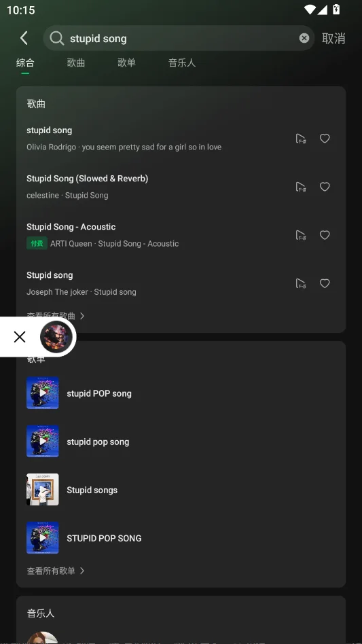The width and height of the screenshot is (362, 644).
Task: Queue Joseph The joker's Stupid song next
Action: (x=301, y=283)
